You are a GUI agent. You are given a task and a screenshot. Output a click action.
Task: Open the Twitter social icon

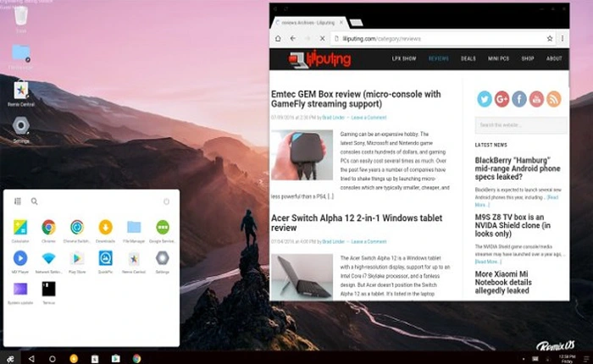pos(485,99)
